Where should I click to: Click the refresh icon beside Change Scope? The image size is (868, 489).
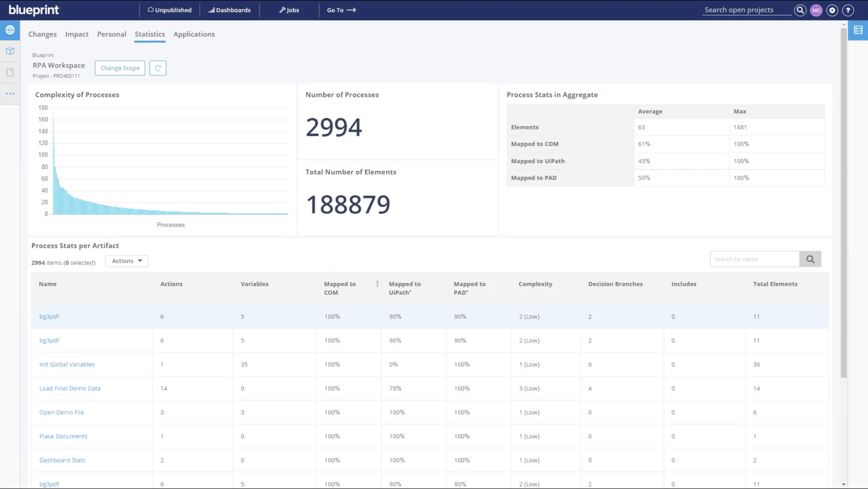point(158,68)
